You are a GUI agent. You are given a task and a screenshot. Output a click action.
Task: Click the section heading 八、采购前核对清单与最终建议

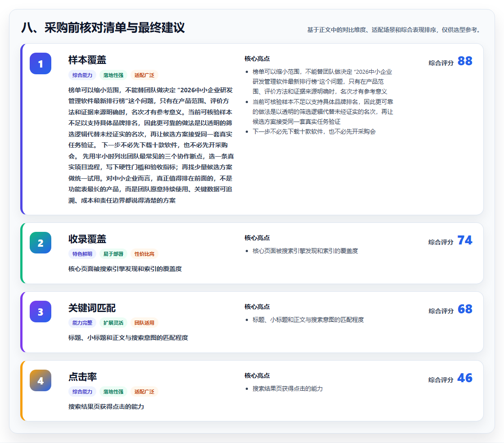click(103, 27)
